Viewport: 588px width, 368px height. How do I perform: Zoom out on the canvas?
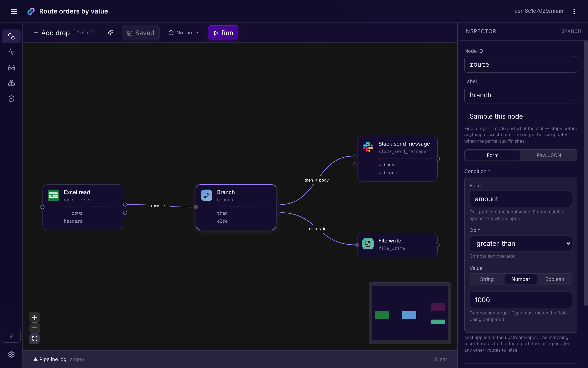(35, 328)
